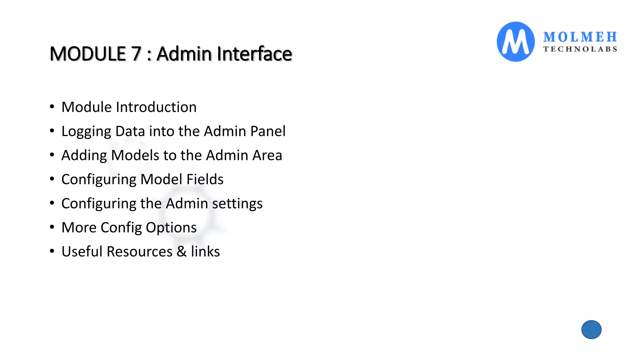Screen dimensions: 644x362
Task: Select Adding Models to the Admin Area
Action: [172, 156]
